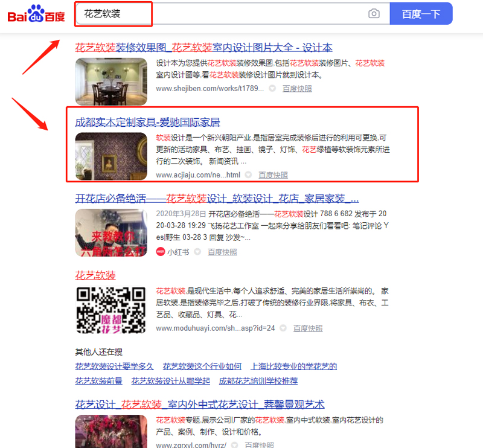
Task: Select related search 花艺软装设计要学多久
Action: click(114, 366)
